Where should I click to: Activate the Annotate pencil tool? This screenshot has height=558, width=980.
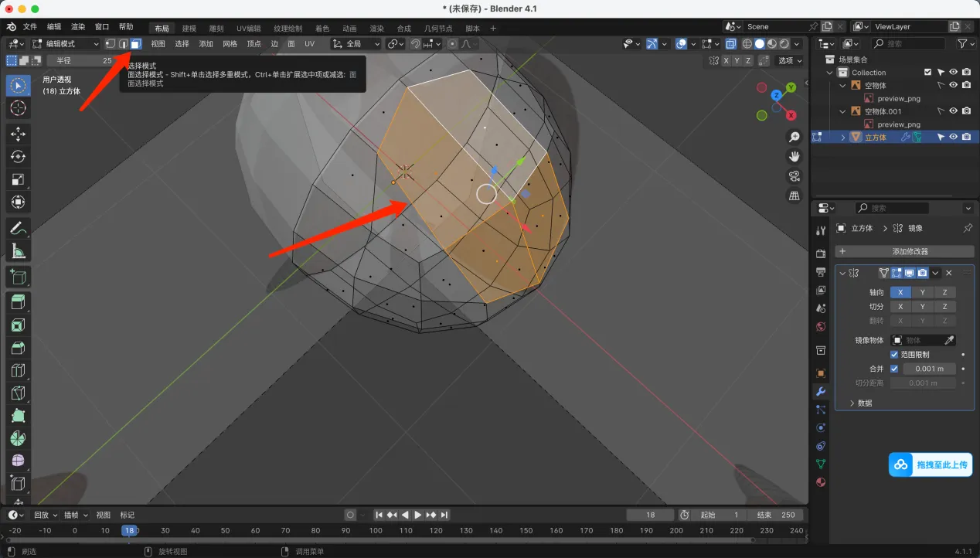pyautogui.click(x=18, y=228)
